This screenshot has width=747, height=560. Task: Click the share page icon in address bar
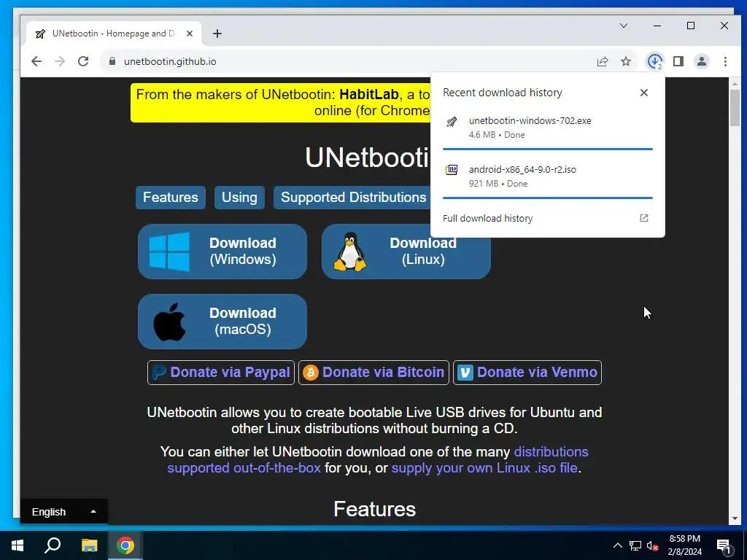pyautogui.click(x=603, y=61)
